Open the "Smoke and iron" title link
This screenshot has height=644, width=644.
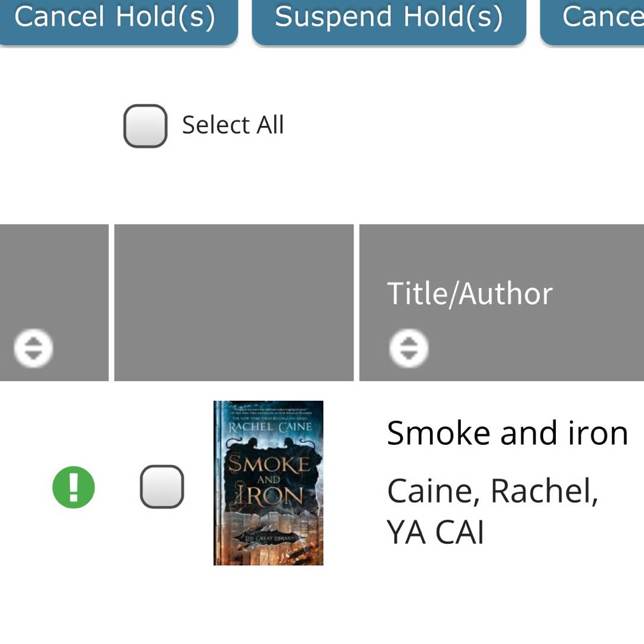507,433
